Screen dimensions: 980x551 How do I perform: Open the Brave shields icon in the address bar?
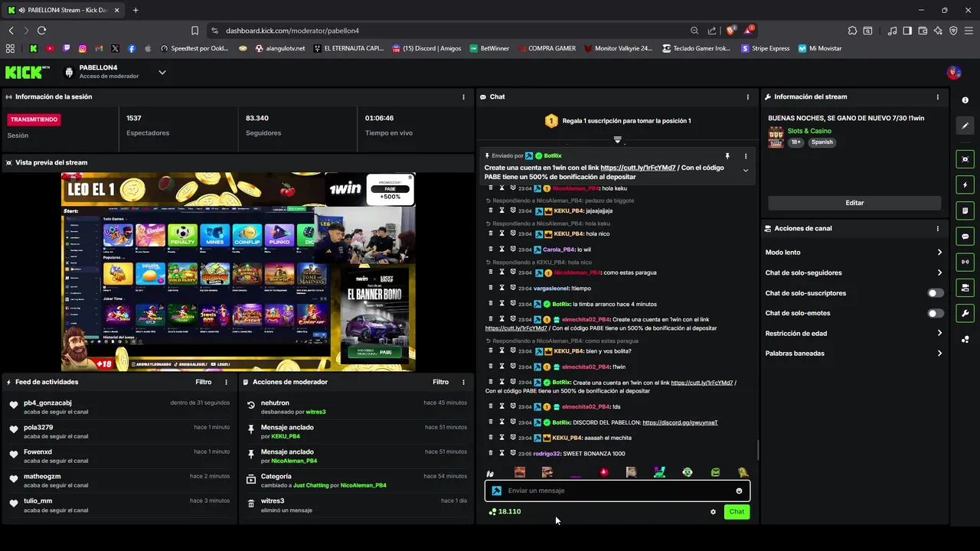730,31
